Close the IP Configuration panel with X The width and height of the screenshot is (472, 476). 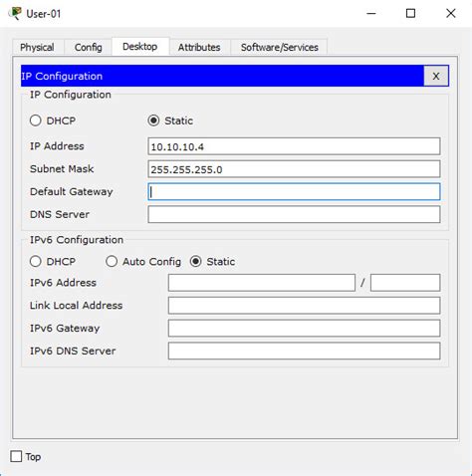click(x=436, y=76)
